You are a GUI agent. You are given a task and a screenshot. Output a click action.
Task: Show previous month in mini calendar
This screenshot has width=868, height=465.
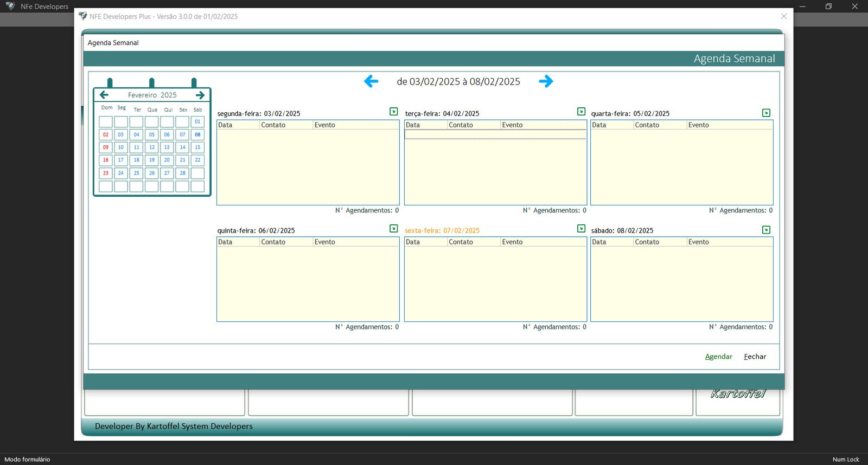[104, 95]
